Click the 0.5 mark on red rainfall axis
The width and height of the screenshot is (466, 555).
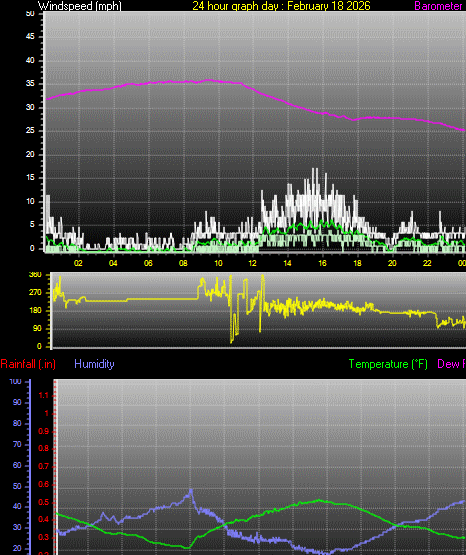coord(44,503)
